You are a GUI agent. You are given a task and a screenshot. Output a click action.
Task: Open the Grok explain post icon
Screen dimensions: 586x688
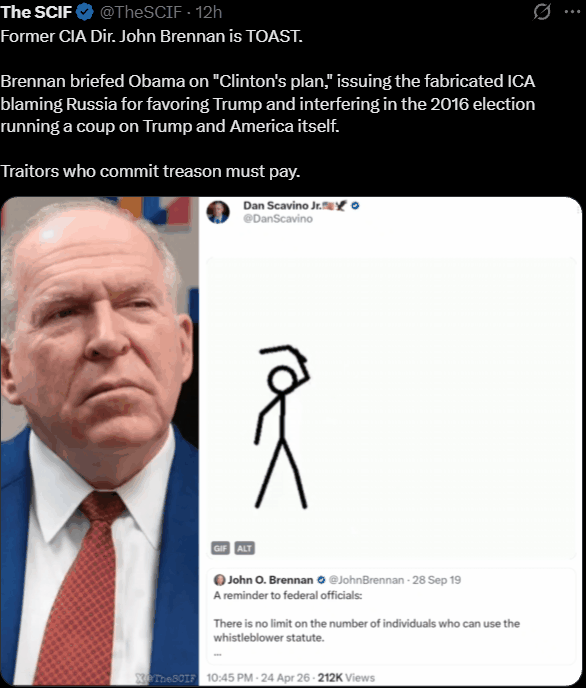tap(542, 12)
